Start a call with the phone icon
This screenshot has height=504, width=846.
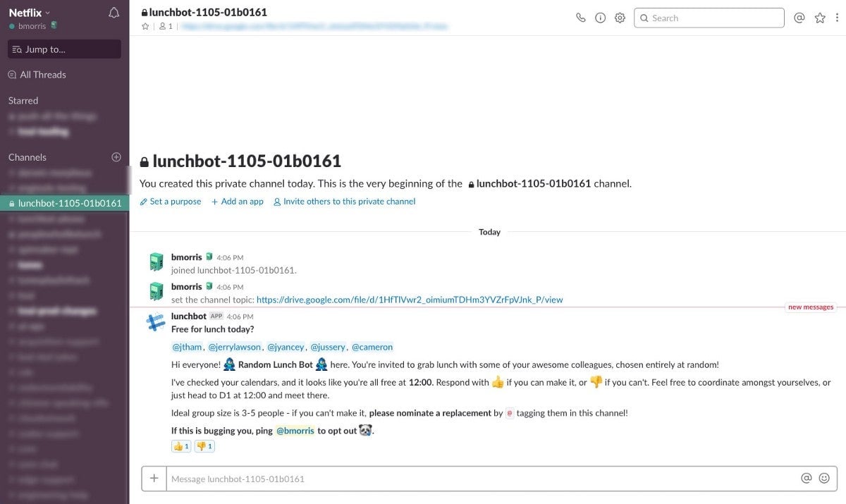pyautogui.click(x=580, y=18)
